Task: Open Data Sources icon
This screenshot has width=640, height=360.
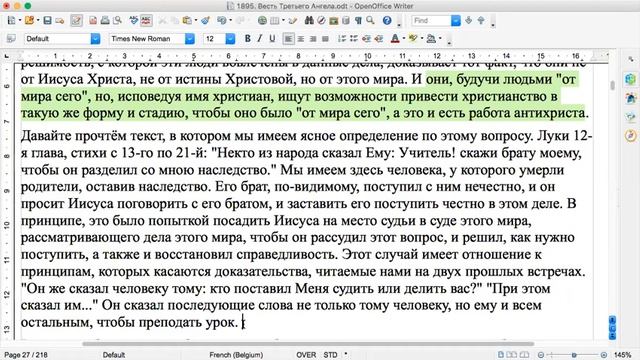Action: click(346, 20)
